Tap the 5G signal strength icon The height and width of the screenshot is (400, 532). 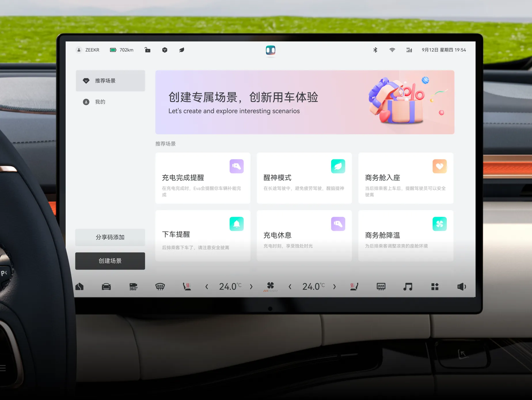pos(409,50)
